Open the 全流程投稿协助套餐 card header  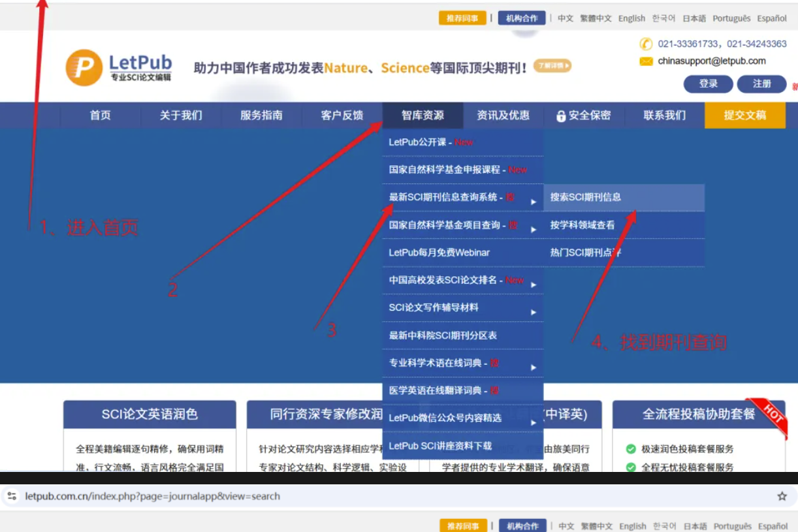coord(699,414)
